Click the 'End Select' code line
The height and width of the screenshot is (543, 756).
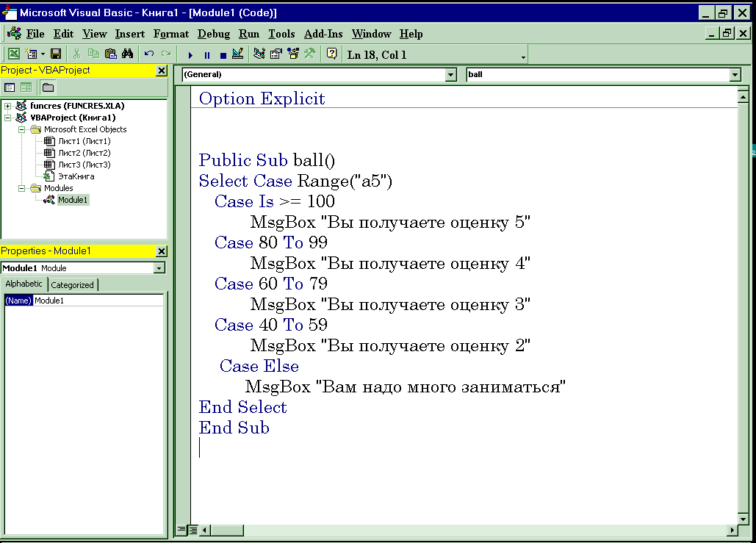click(x=242, y=407)
